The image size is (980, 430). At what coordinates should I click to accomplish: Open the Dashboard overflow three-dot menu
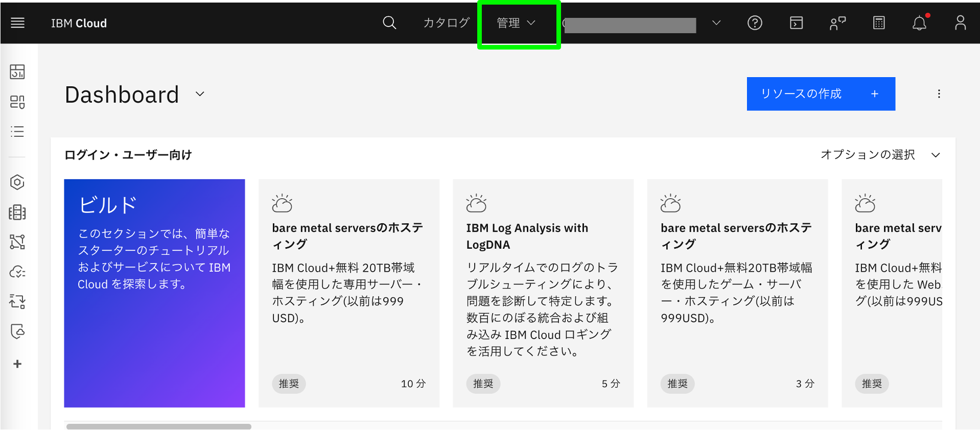click(x=939, y=94)
